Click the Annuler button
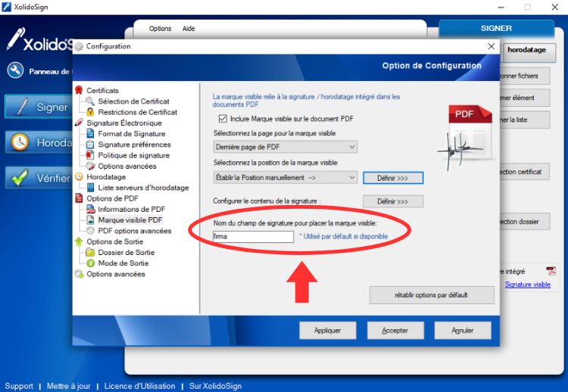This screenshot has height=392, width=568. click(463, 331)
